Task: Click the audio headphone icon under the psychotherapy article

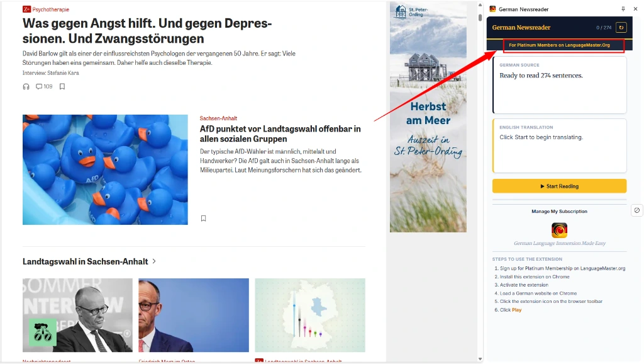Action: tap(26, 86)
